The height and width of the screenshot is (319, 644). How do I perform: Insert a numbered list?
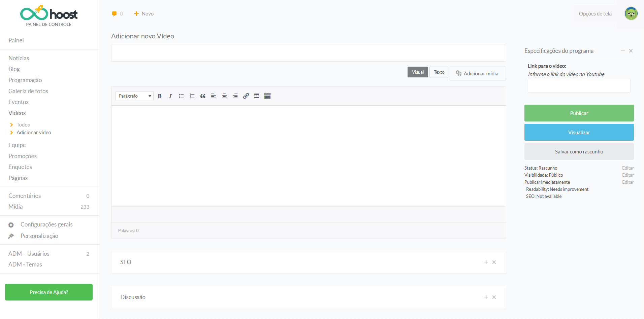192,96
